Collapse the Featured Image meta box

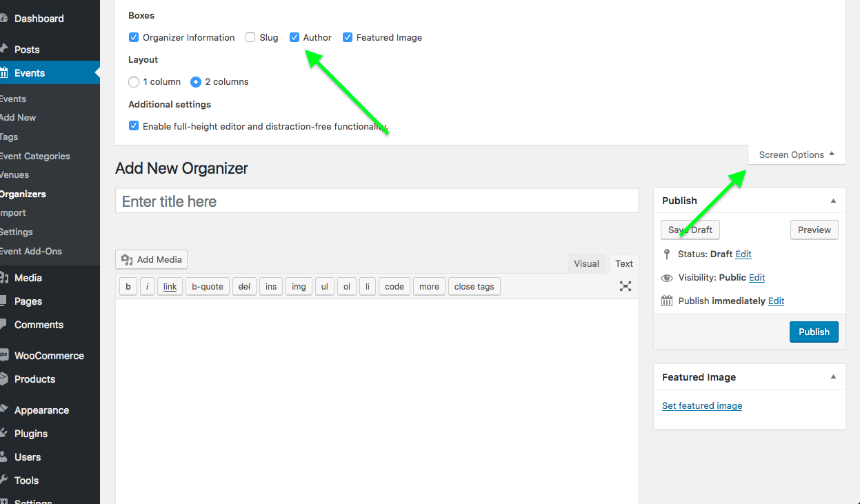coord(833,377)
